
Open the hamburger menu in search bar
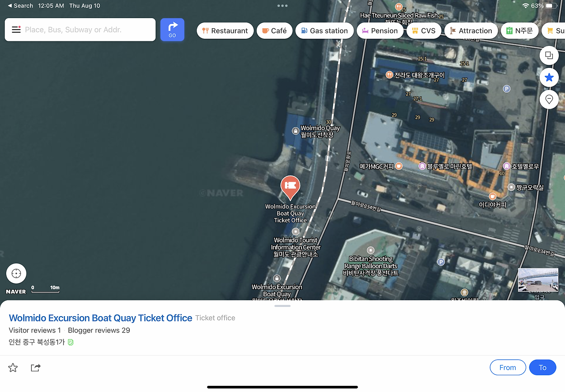point(16,30)
